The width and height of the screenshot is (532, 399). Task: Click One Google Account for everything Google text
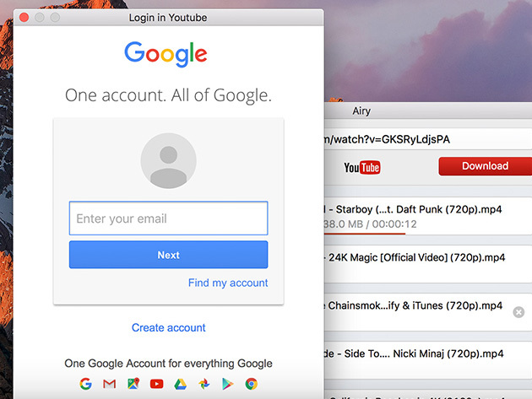[168, 364]
